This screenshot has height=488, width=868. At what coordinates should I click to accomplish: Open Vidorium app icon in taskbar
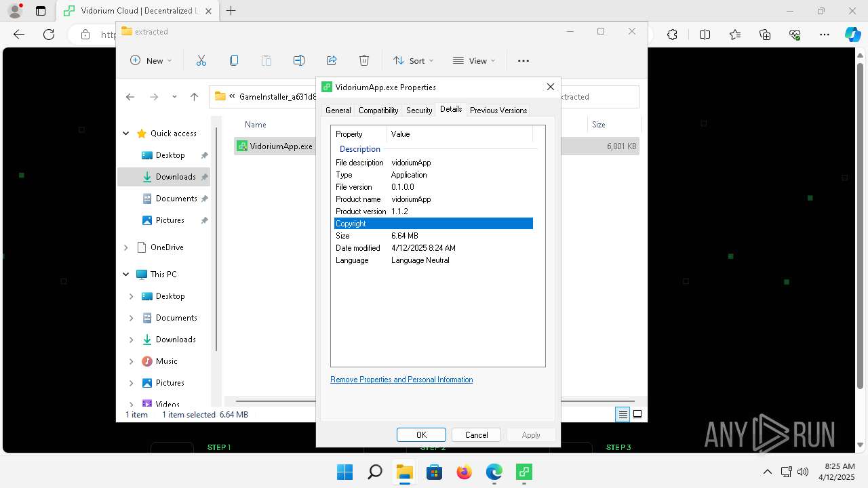click(x=524, y=472)
